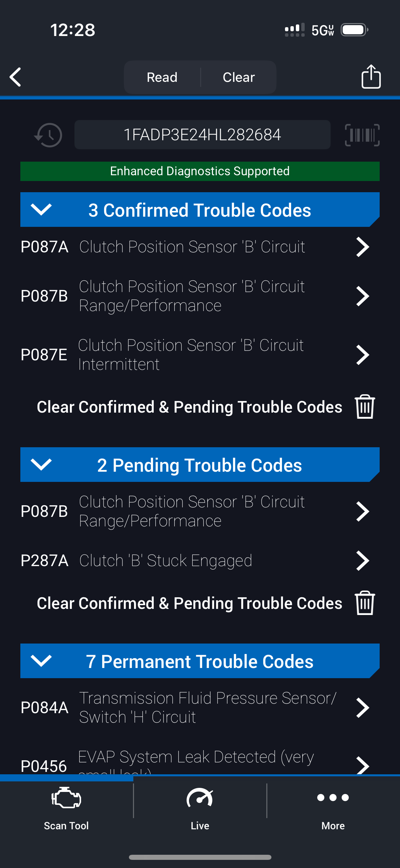Viewport: 400px width, 868px height.
Task: Open the Scan Tool engine icon
Action: [66, 797]
